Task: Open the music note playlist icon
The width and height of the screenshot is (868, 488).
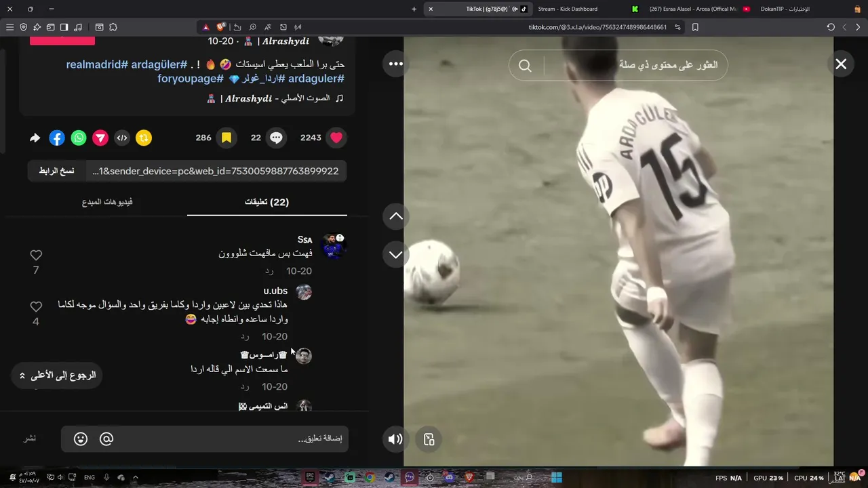Action: [x=78, y=27]
